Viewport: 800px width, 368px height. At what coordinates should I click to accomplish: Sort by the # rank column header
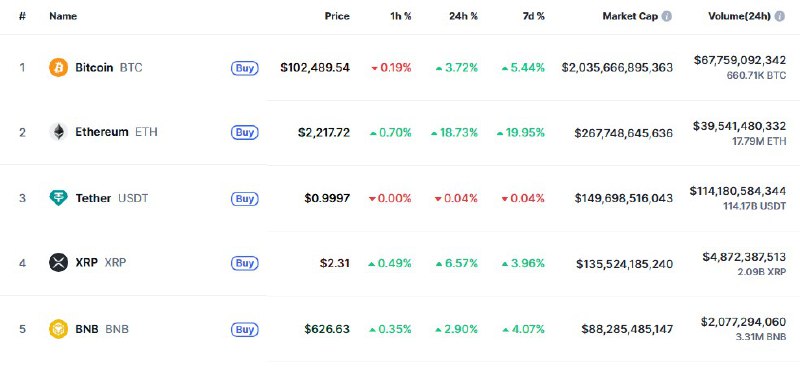[x=22, y=16]
